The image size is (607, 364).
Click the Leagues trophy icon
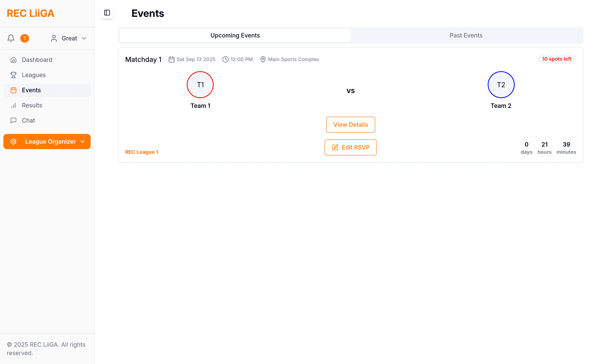click(13, 75)
